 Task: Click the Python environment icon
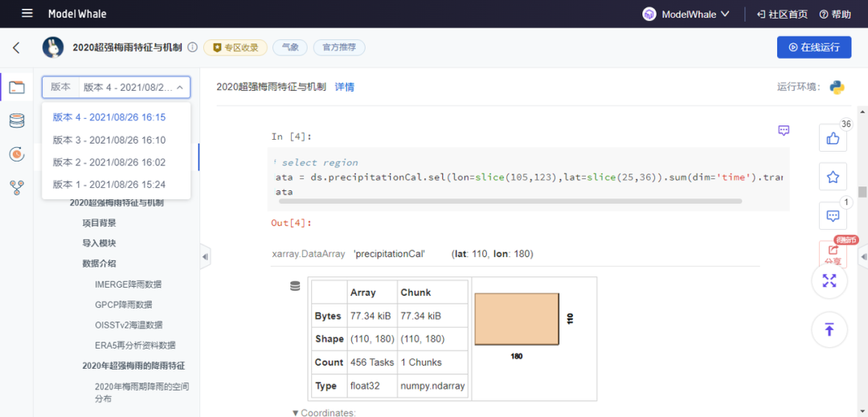coord(837,87)
